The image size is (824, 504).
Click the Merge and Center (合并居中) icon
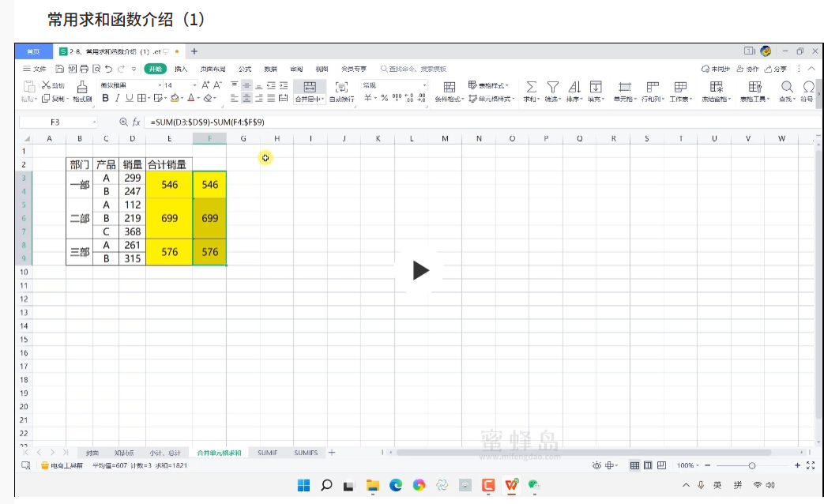coord(309,87)
